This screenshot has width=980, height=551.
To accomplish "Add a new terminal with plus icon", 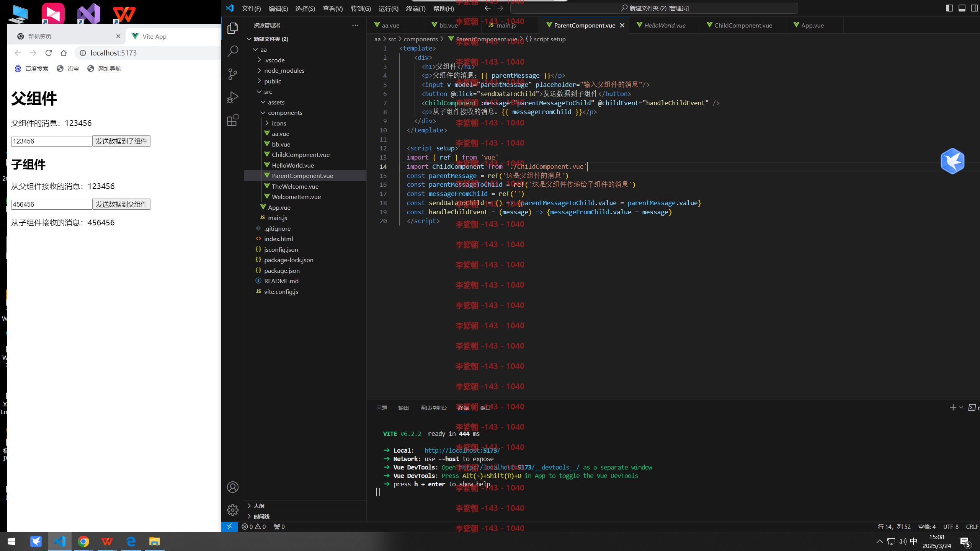I will pyautogui.click(x=953, y=408).
